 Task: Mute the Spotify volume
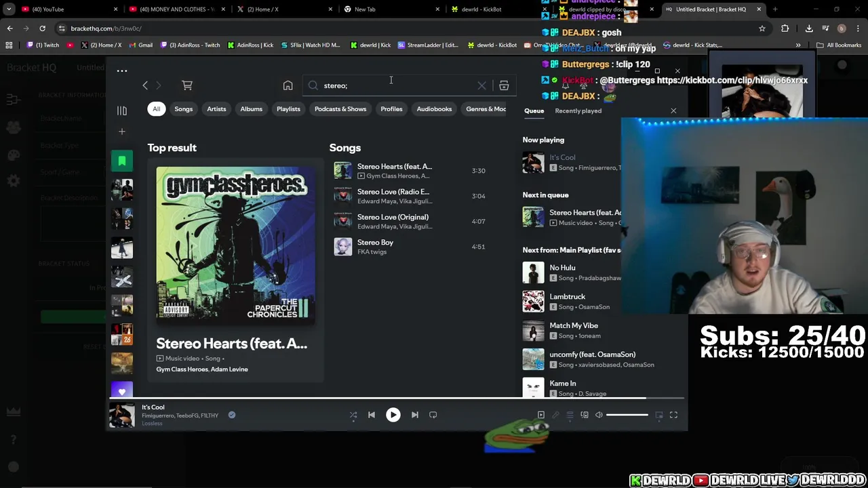click(599, 415)
